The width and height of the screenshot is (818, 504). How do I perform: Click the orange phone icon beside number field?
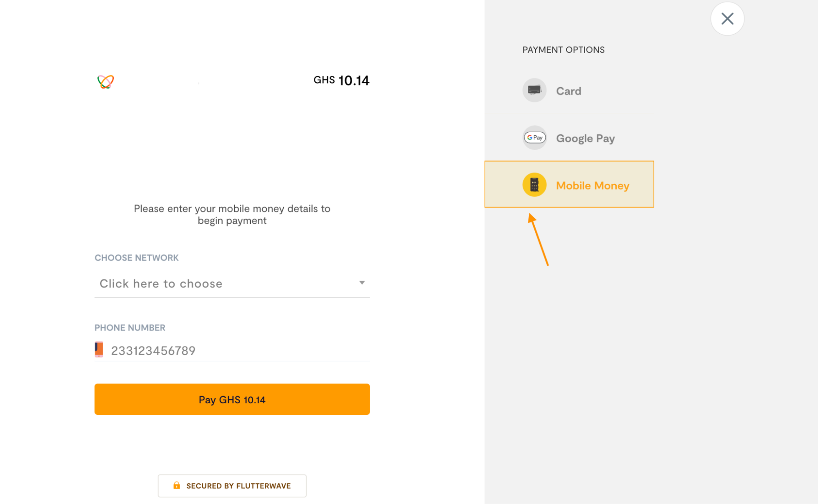[99, 349]
